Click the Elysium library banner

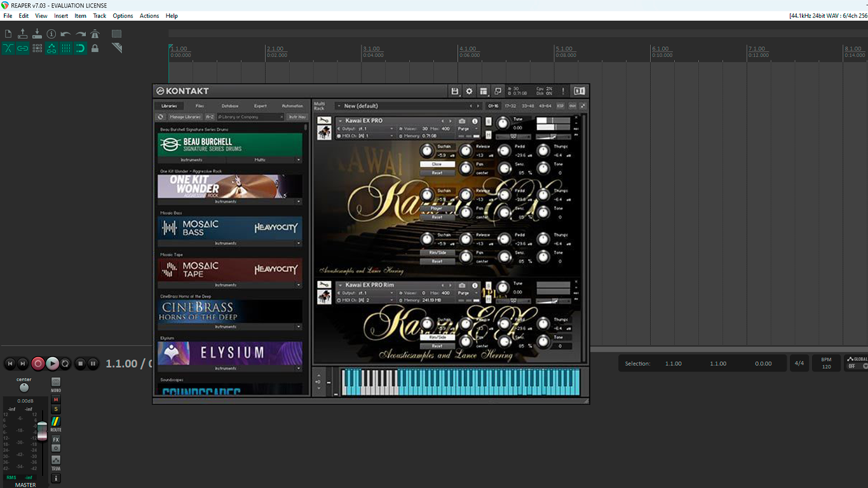pyautogui.click(x=230, y=353)
